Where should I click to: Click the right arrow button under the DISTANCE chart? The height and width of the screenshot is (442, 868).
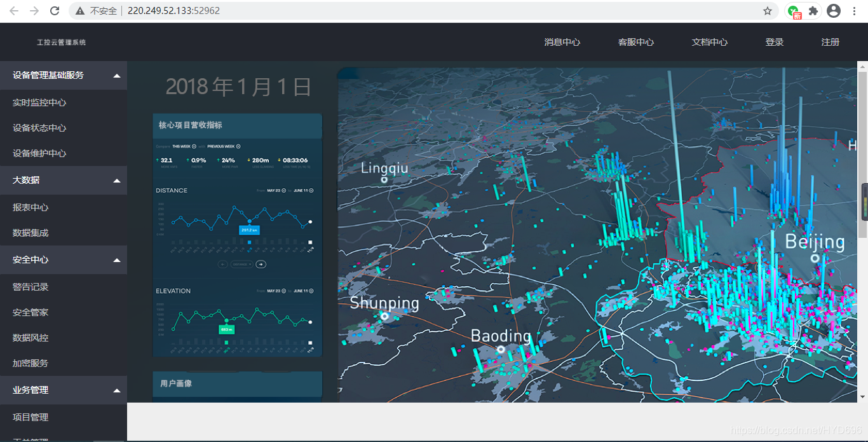pos(261,264)
